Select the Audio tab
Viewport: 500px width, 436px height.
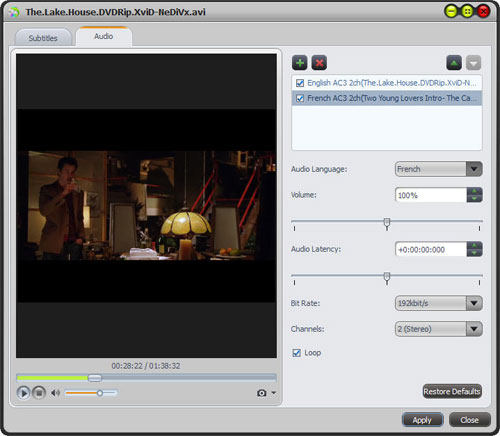[x=104, y=36]
